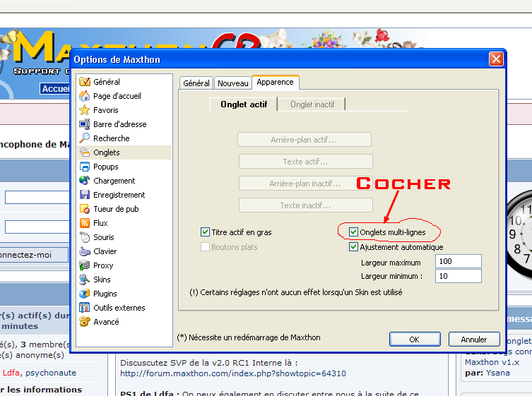Open the forum.maxthon.com showtopic link
The width and height of the screenshot is (532, 396).
[x=233, y=373]
